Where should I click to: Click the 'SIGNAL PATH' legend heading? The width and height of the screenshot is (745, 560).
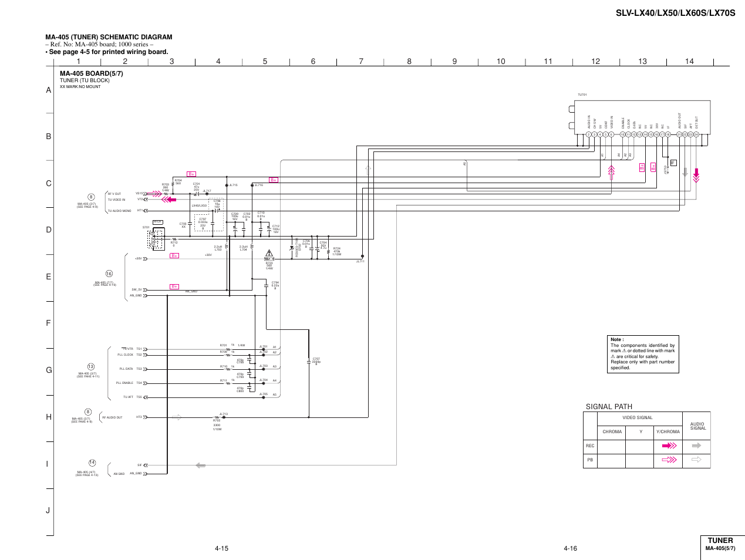609,406
